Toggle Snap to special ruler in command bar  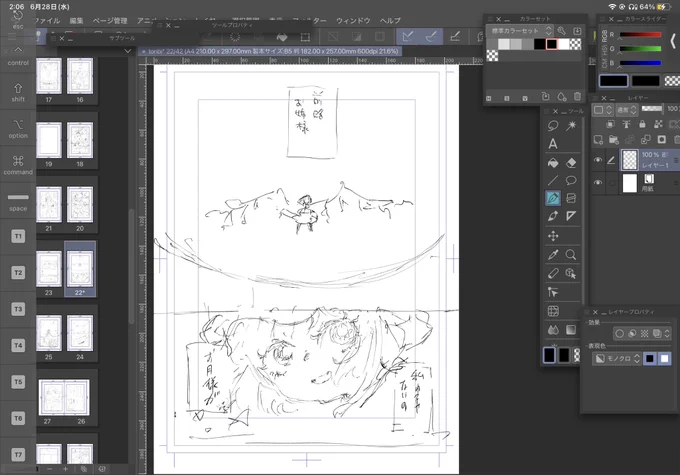[431, 37]
